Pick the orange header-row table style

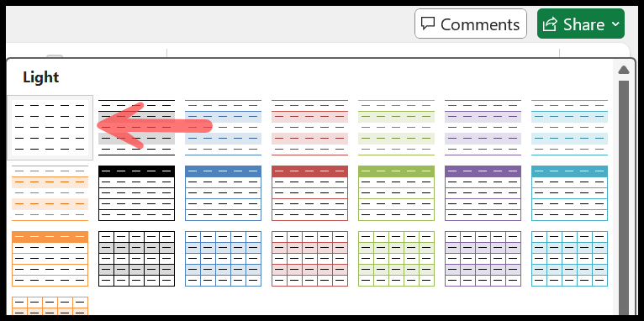50,259
